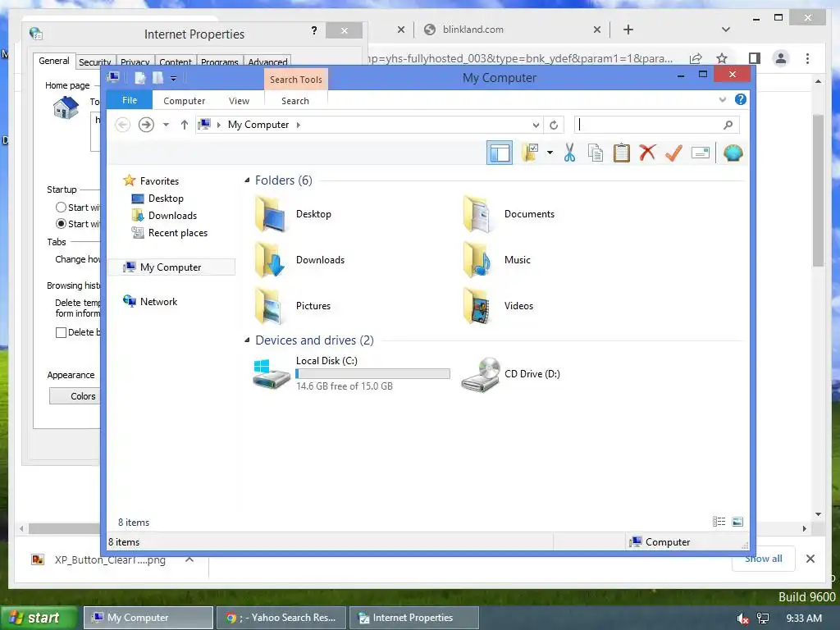The height and width of the screenshot is (630, 840).
Task: Click the back navigation arrow
Action: pyautogui.click(x=123, y=125)
